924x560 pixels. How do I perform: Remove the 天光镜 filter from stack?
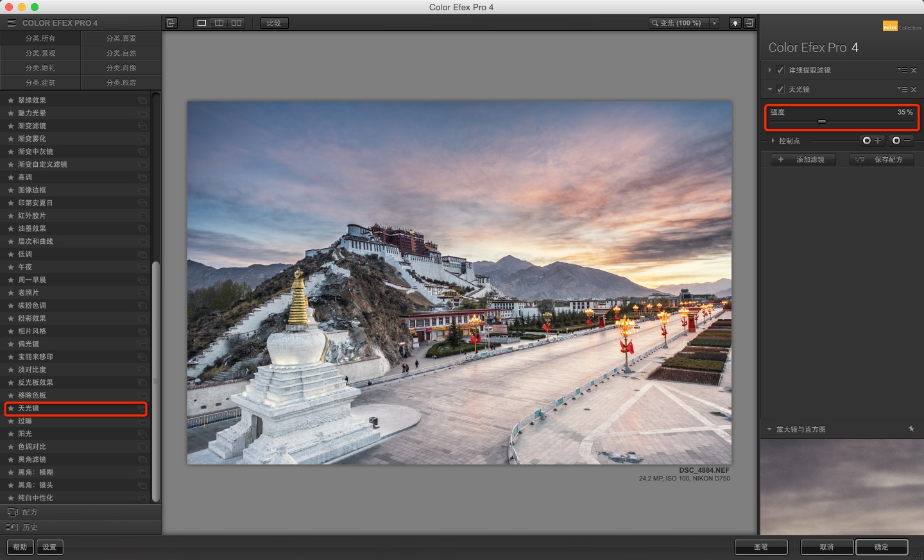914,90
